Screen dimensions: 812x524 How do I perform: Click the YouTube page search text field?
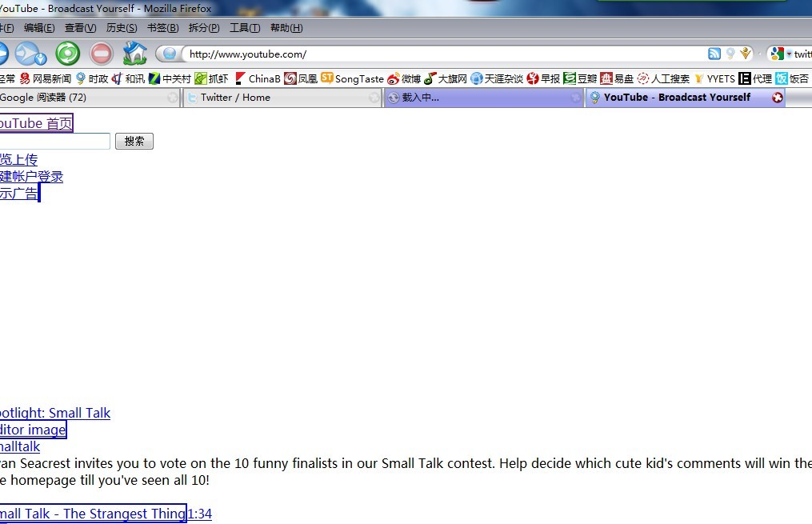tap(54, 141)
